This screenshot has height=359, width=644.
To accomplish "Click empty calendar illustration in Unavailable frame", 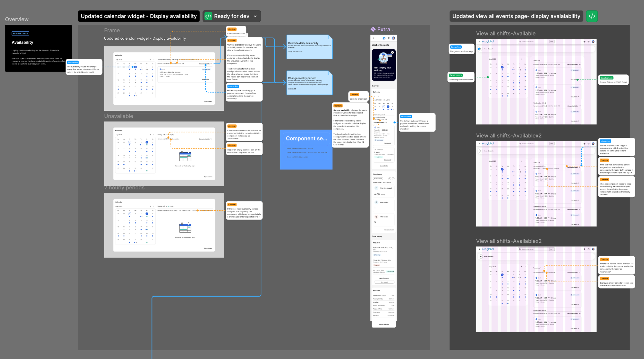I will (185, 156).
